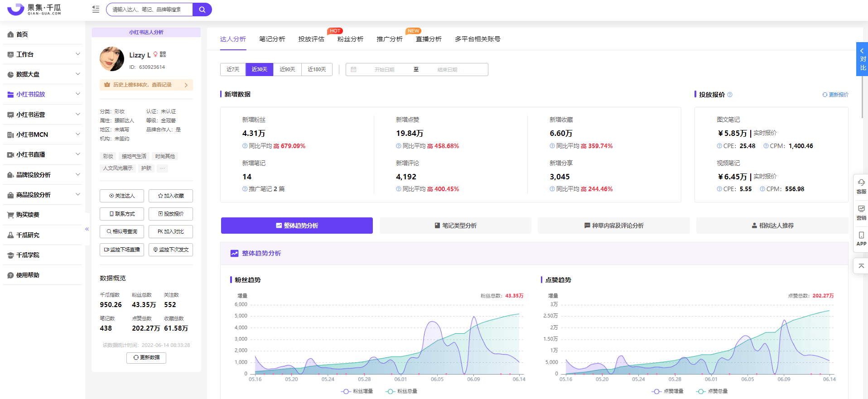Open 首页 in sidebar
The image size is (868, 399).
click(x=43, y=34)
